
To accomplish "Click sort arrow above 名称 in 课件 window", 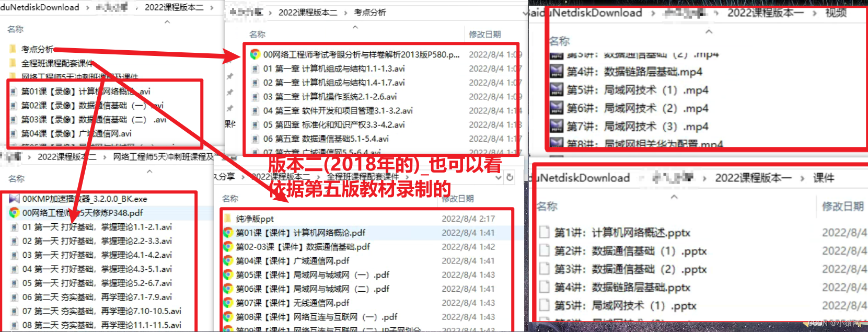I will tap(674, 197).
